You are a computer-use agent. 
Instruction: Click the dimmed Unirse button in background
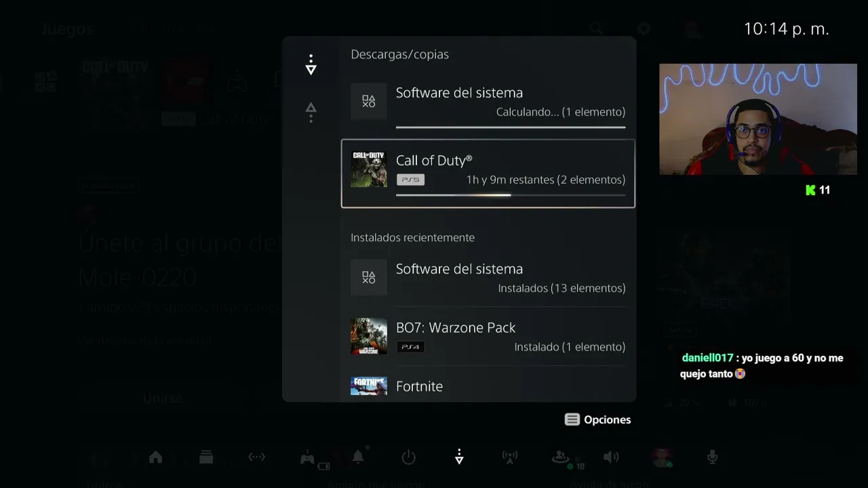coord(163,399)
